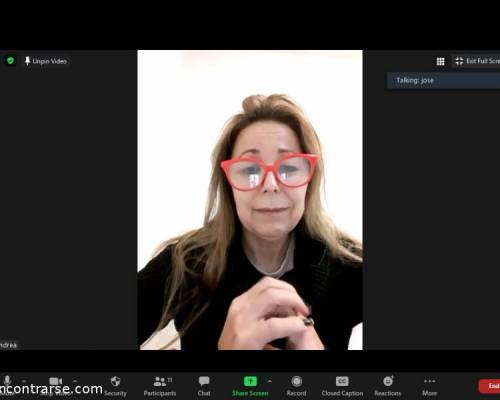Open the Participants panel
500x400 pixels.
[160, 386]
